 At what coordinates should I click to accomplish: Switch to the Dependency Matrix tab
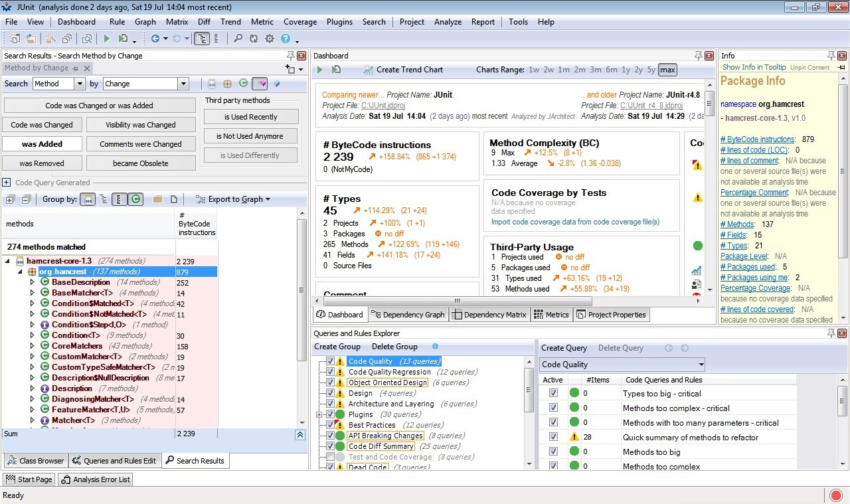coord(491,315)
